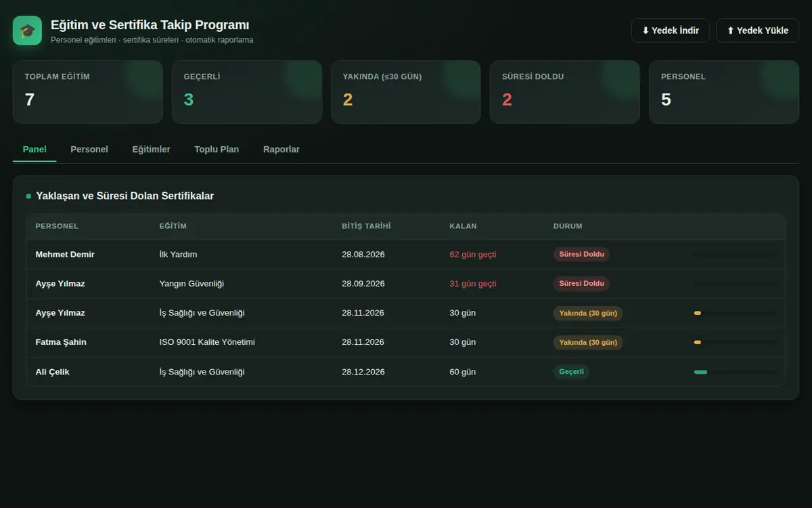Select the name Fatma Şahin
Image resolution: width=812 pixels, height=508 pixels.
tap(61, 342)
